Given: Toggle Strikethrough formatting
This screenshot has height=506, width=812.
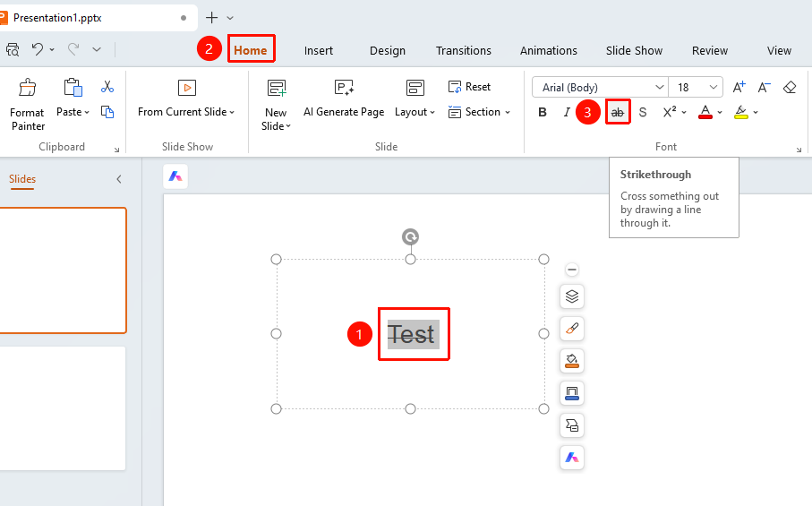Looking at the screenshot, I should pos(618,112).
